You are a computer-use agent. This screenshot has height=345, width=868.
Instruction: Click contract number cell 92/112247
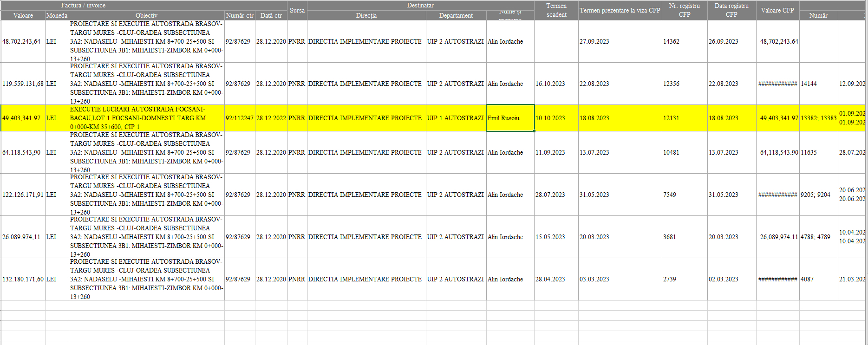(x=240, y=118)
